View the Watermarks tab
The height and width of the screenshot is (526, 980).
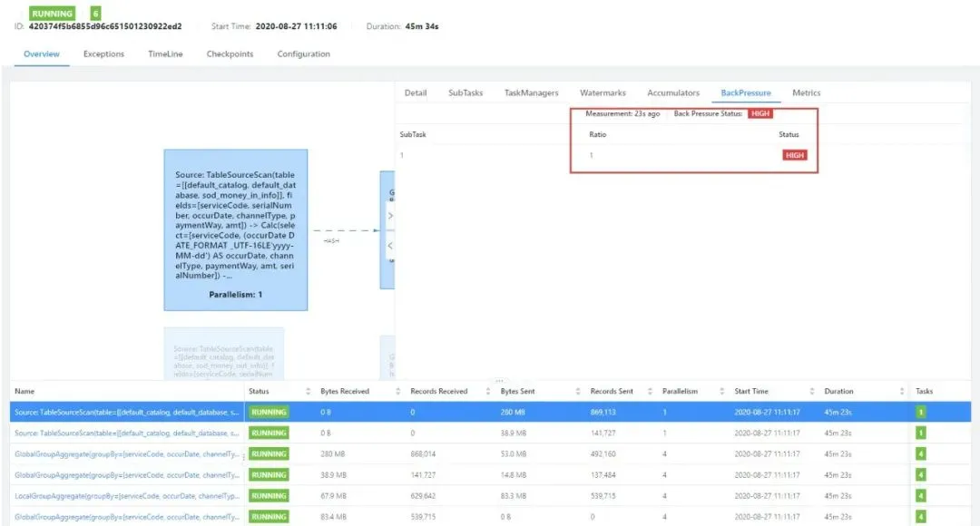click(x=603, y=93)
